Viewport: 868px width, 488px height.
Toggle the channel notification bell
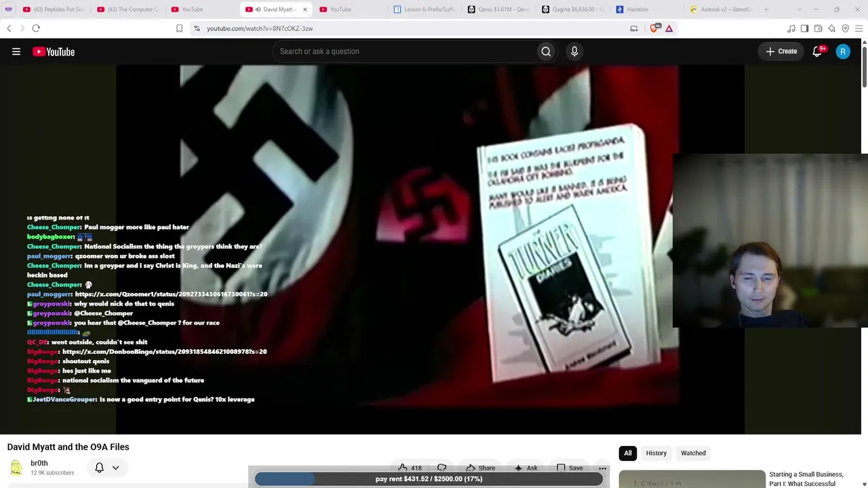tap(99, 468)
